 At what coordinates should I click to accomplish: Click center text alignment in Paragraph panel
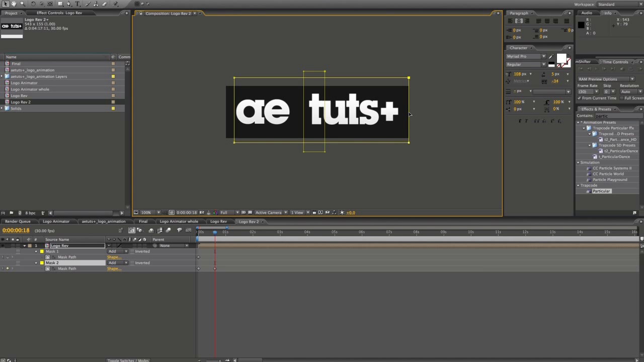(519, 21)
